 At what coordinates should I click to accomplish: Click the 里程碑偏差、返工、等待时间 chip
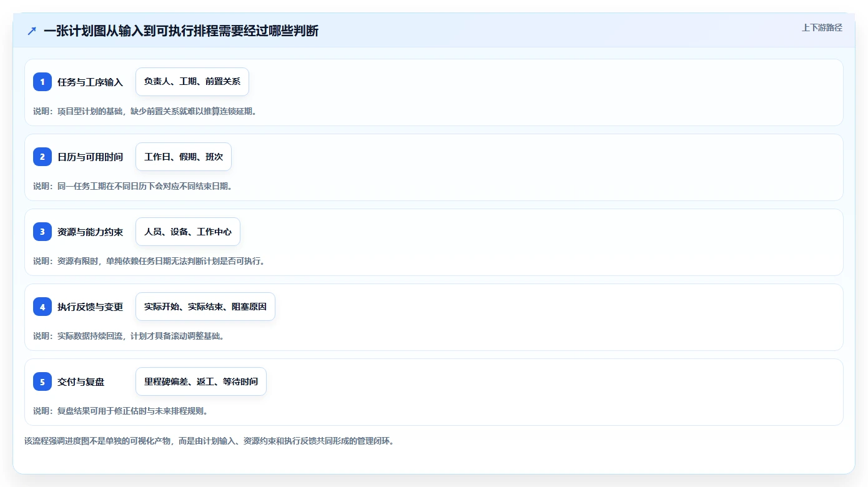coord(201,381)
